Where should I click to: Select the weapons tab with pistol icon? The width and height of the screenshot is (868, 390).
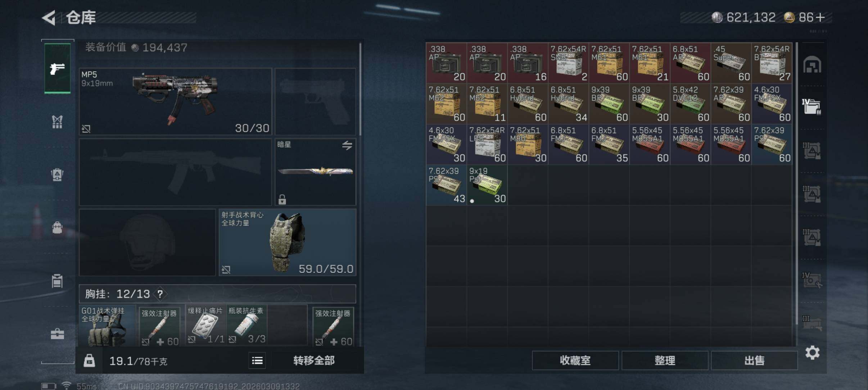(57, 68)
